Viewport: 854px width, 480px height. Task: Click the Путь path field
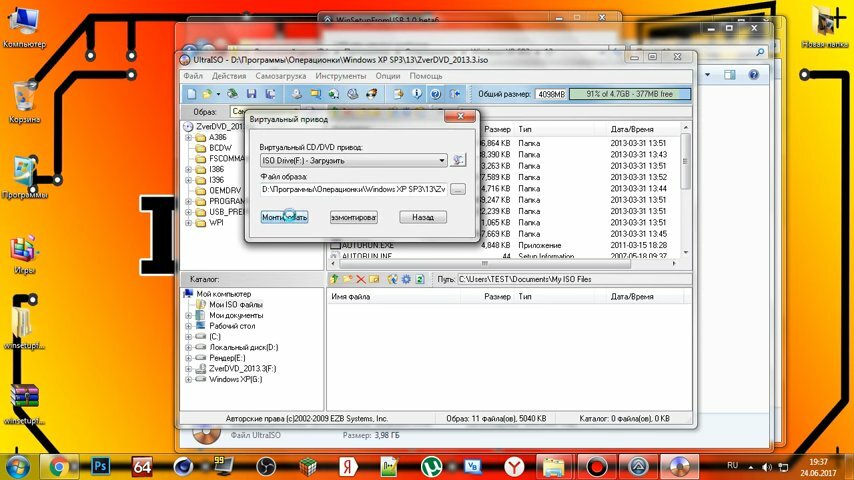pos(574,279)
